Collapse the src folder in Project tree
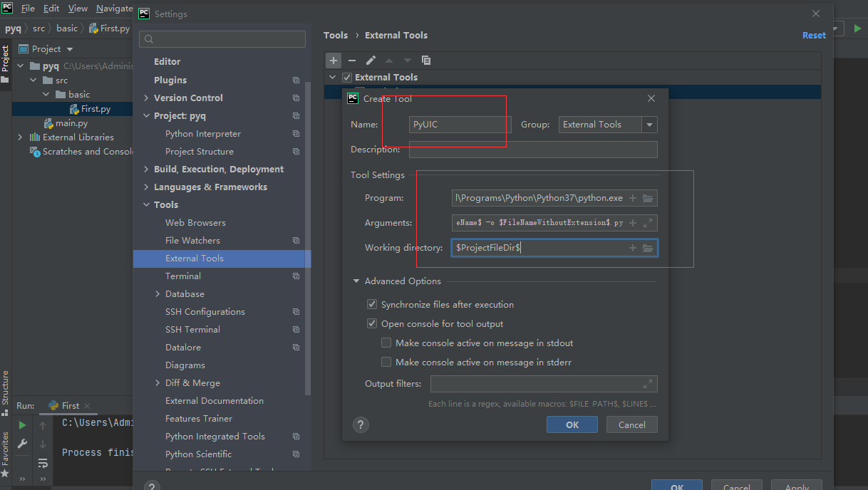This screenshot has height=490, width=868. [33, 80]
